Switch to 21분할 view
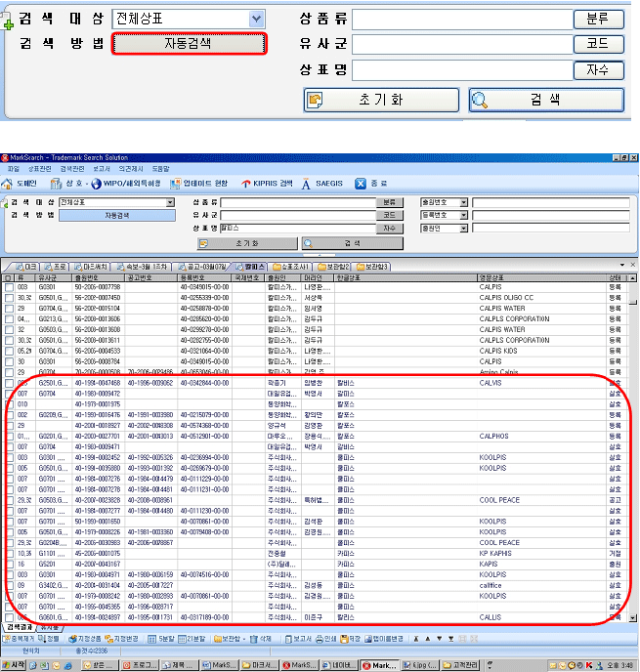Viewport: 640px width, 672px height. pyautogui.click(x=192, y=639)
